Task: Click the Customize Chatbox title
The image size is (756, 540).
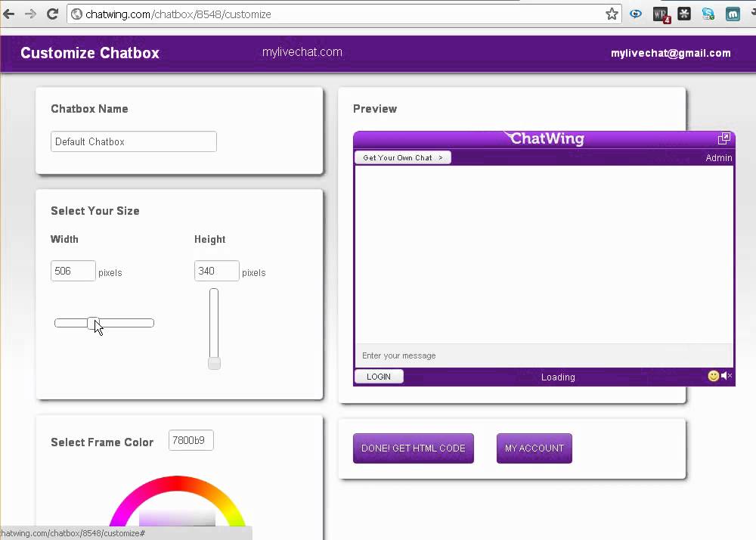Action: pos(90,53)
